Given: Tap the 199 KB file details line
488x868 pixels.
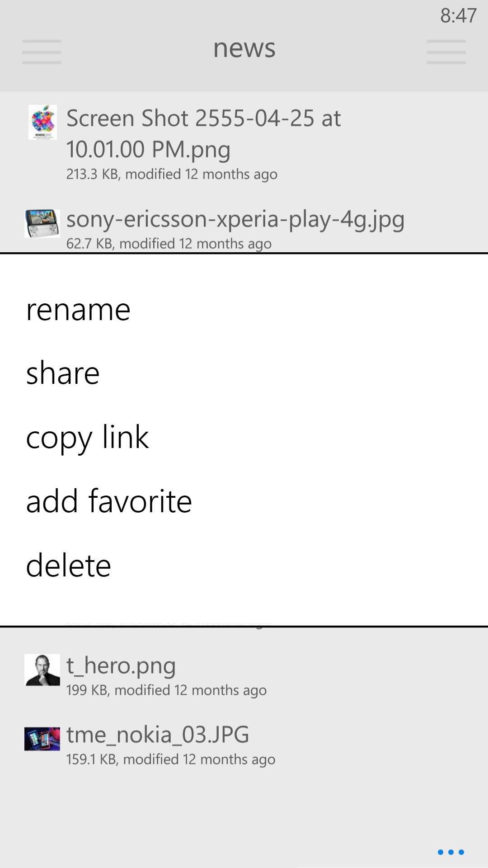Looking at the screenshot, I should click(x=166, y=690).
